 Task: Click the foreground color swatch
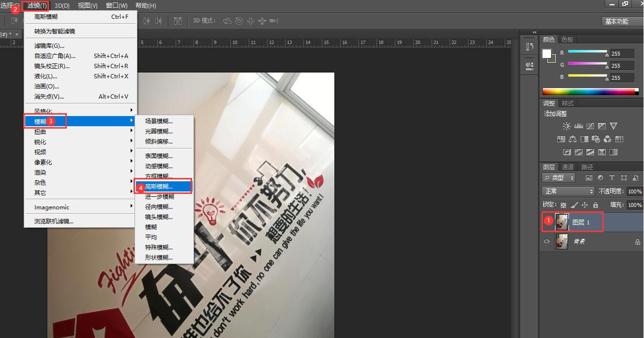546,52
